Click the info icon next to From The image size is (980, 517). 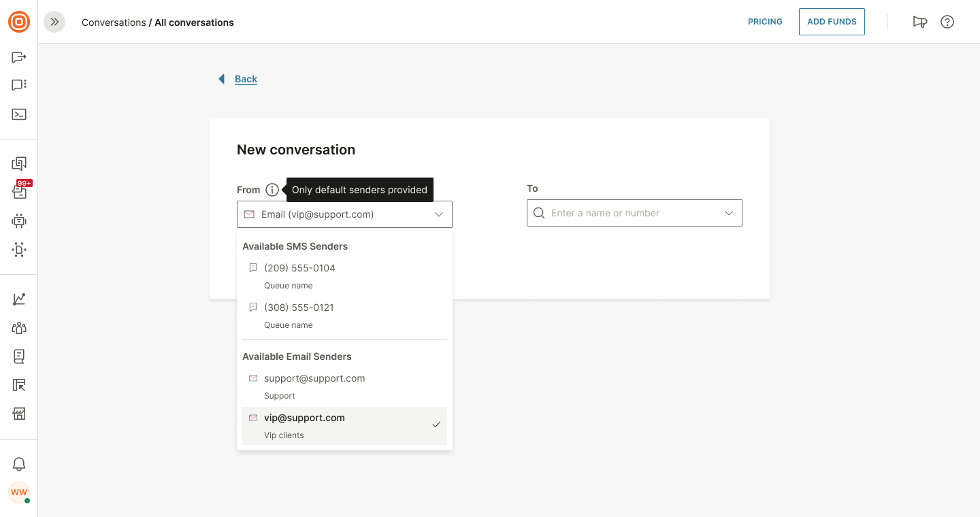point(272,190)
